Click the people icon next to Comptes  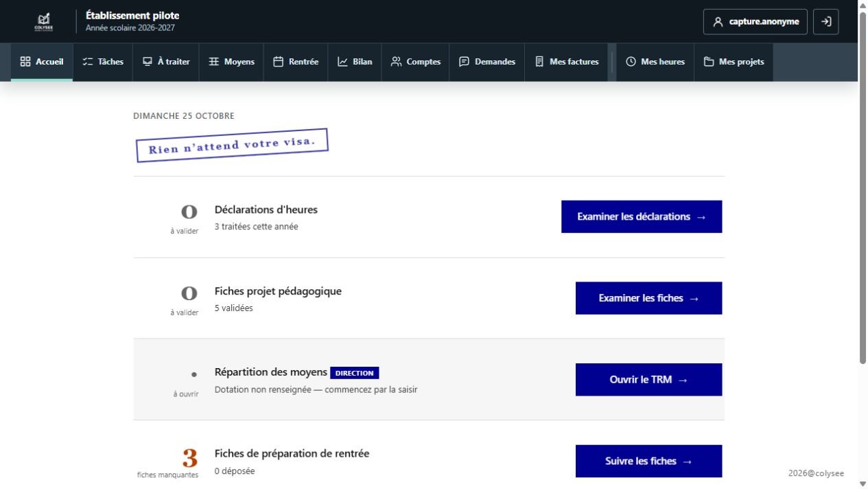(x=397, y=62)
